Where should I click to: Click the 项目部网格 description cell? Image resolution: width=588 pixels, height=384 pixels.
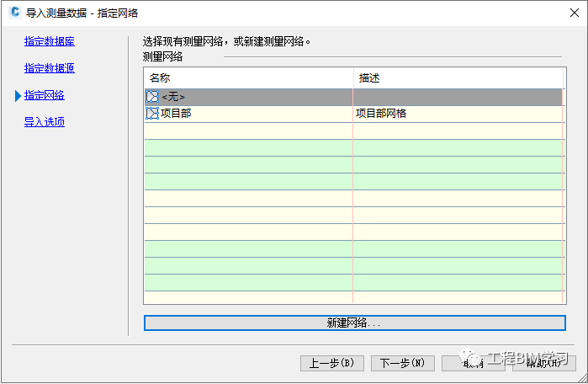click(458, 114)
